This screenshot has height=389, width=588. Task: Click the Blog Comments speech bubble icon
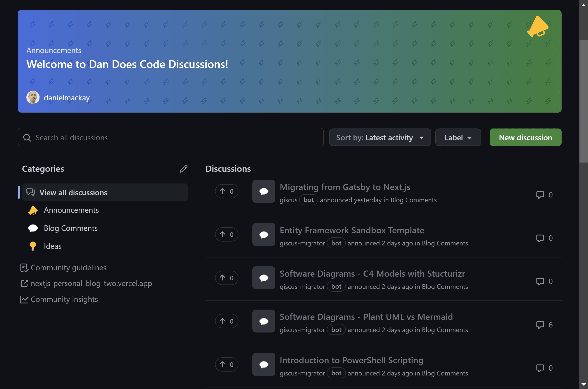33,228
